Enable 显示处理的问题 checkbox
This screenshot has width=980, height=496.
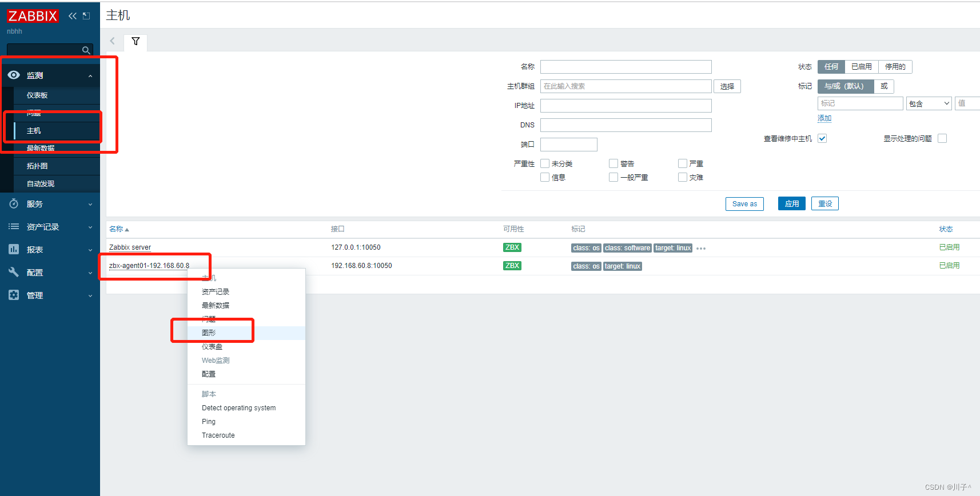[942, 138]
